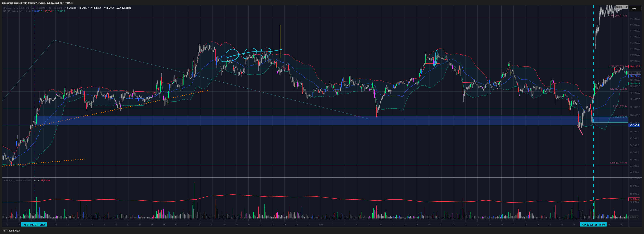
Task: Click the yellow vertical line drawing
Action: 280,41
